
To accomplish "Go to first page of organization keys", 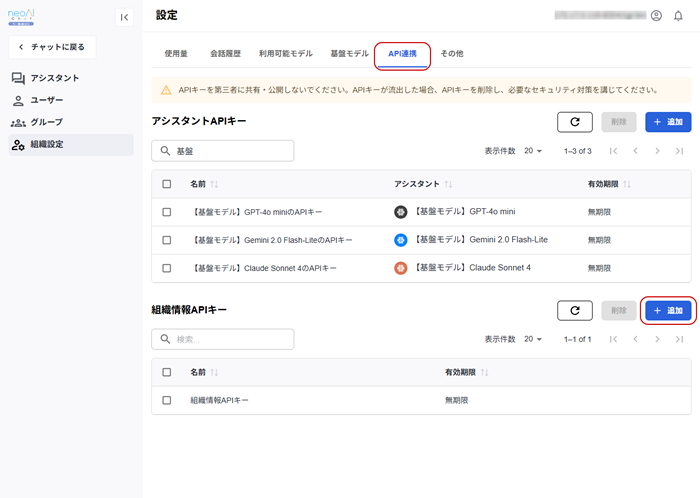I will click(613, 339).
